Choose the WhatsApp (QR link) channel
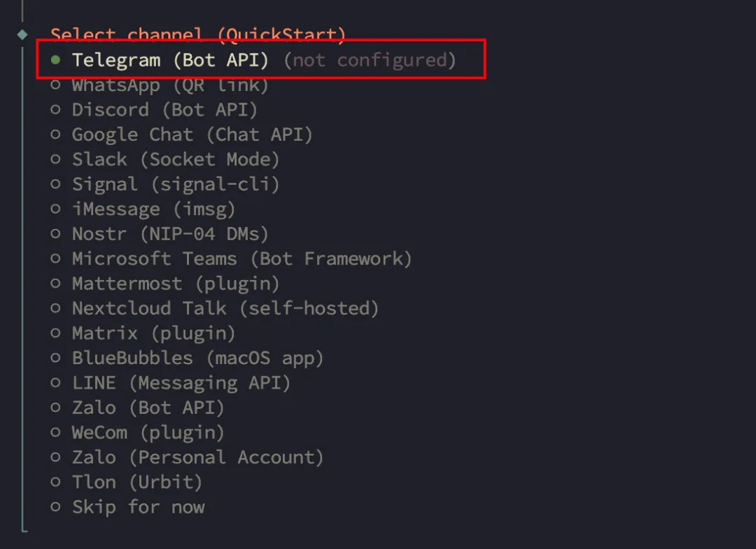The width and height of the screenshot is (756, 549). (170, 85)
